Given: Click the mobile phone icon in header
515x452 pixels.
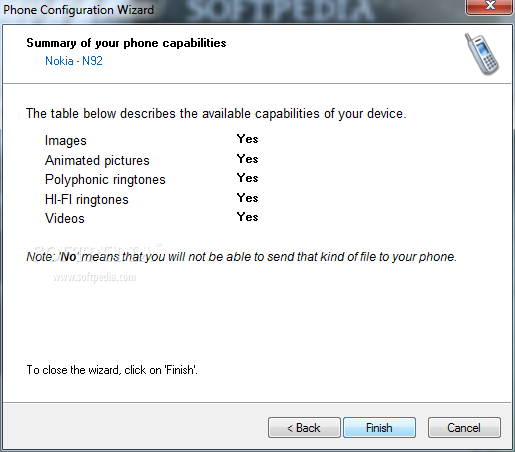Looking at the screenshot, I should pyautogui.click(x=482, y=54).
